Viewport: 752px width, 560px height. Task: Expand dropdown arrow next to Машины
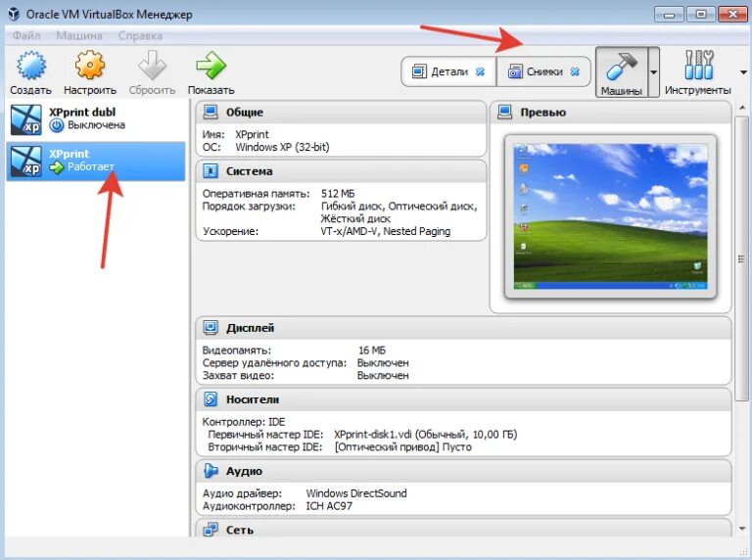point(654,72)
